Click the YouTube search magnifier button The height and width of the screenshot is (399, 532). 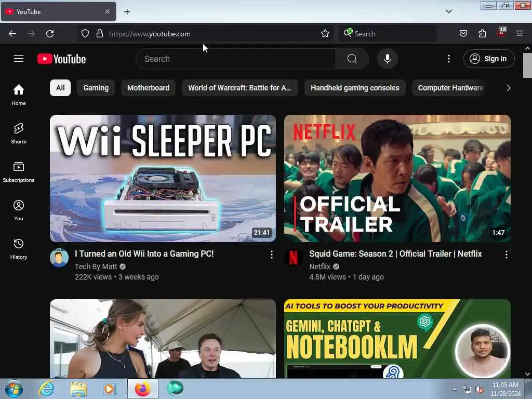point(352,59)
